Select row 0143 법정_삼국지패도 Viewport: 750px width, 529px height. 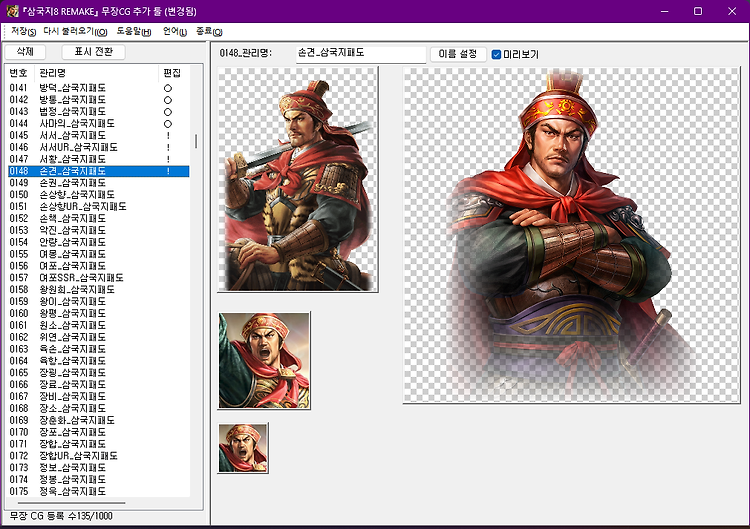click(99, 111)
